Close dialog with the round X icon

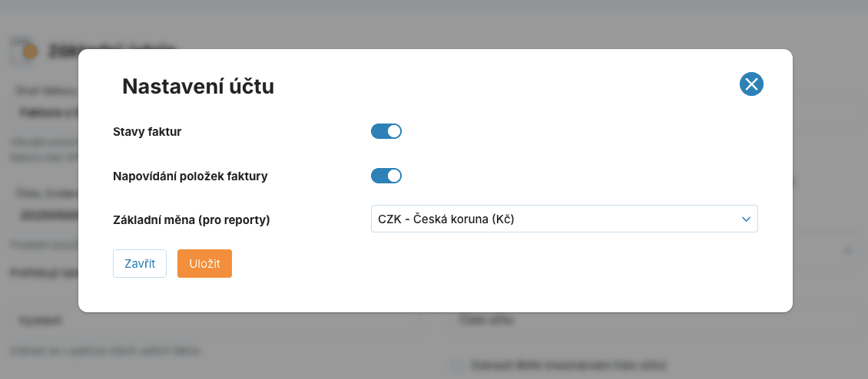pyautogui.click(x=750, y=84)
